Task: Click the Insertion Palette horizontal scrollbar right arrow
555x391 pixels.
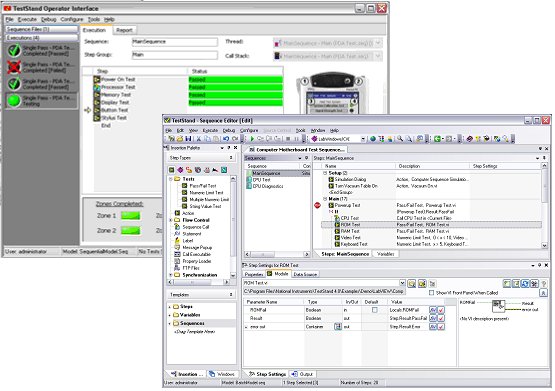Action: pos(227,282)
